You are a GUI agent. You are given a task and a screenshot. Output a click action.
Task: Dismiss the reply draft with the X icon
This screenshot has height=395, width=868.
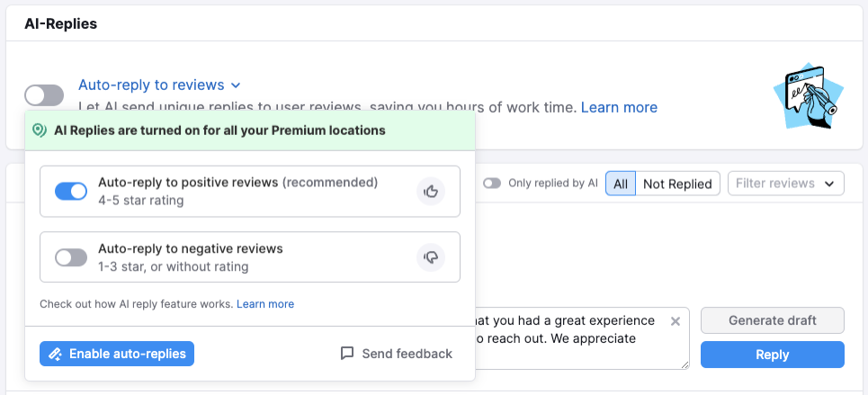(676, 321)
